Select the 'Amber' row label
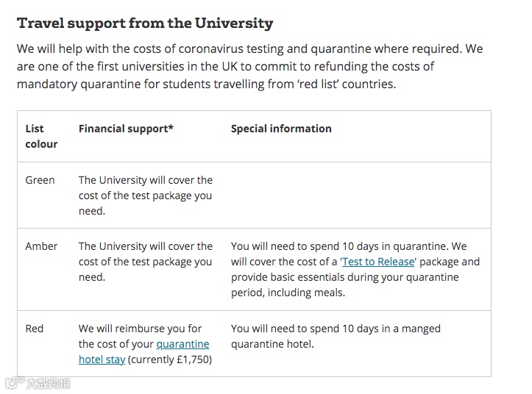The height and width of the screenshot is (394, 532). 41,246
